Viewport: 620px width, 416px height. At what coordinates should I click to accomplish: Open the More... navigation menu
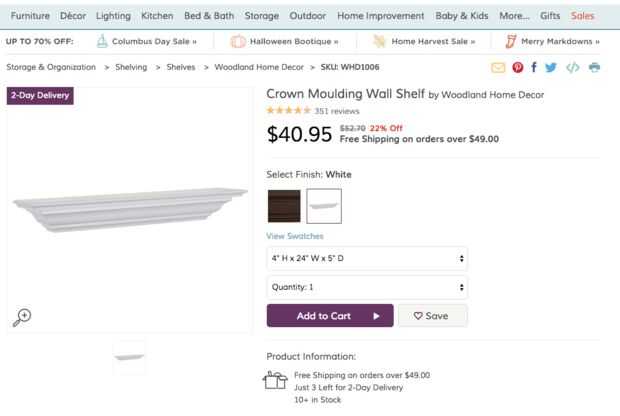(514, 16)
